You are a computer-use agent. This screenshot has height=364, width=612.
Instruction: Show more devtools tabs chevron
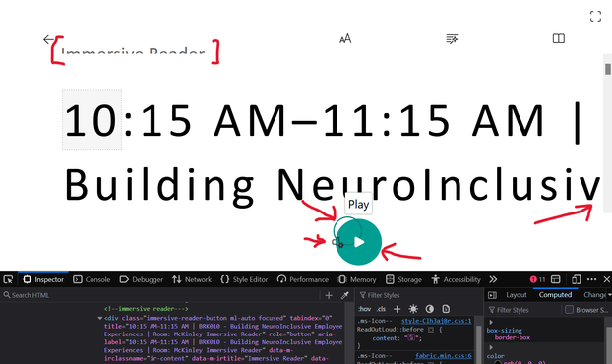pos(493,279)
